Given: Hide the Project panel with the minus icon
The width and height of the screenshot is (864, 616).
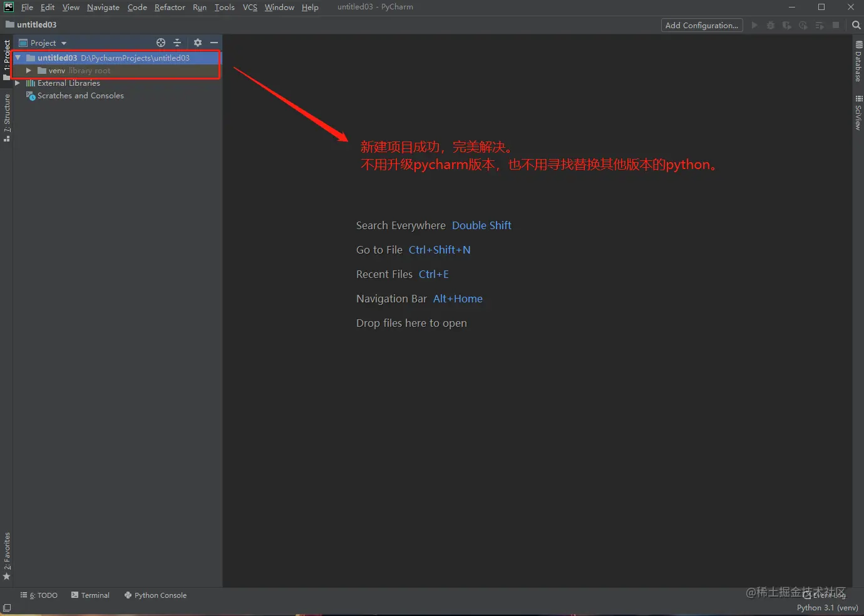Looking at the screenshot, I should pos(214,43).
